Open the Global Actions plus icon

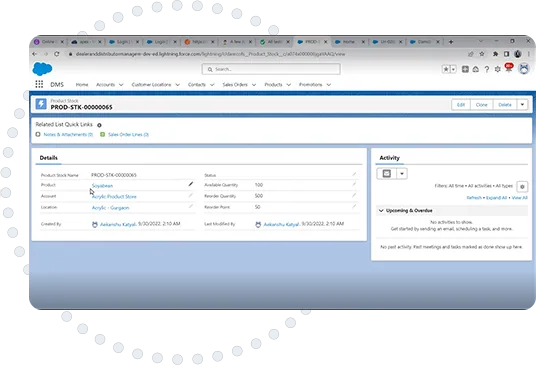coord(465,69)
